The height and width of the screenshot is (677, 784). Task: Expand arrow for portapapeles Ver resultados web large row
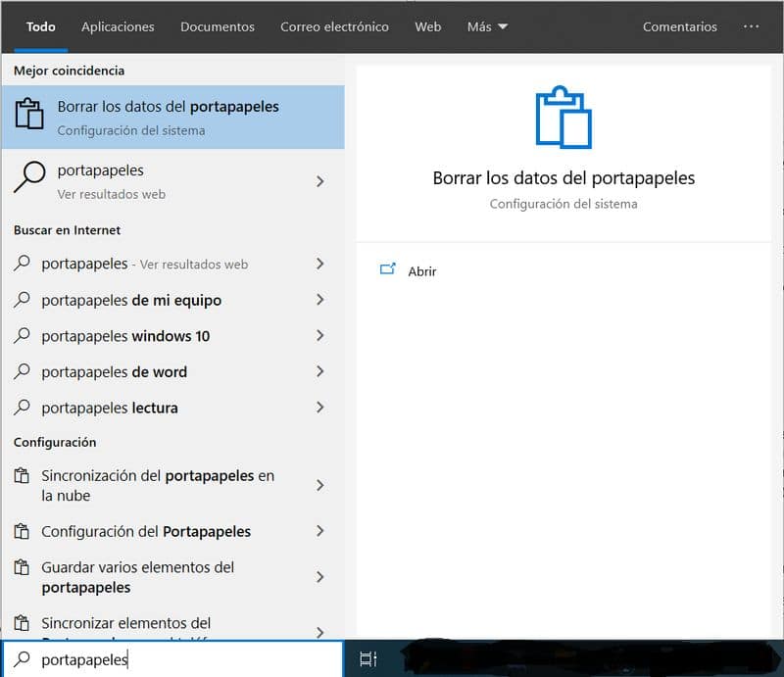tap(320, 181)
